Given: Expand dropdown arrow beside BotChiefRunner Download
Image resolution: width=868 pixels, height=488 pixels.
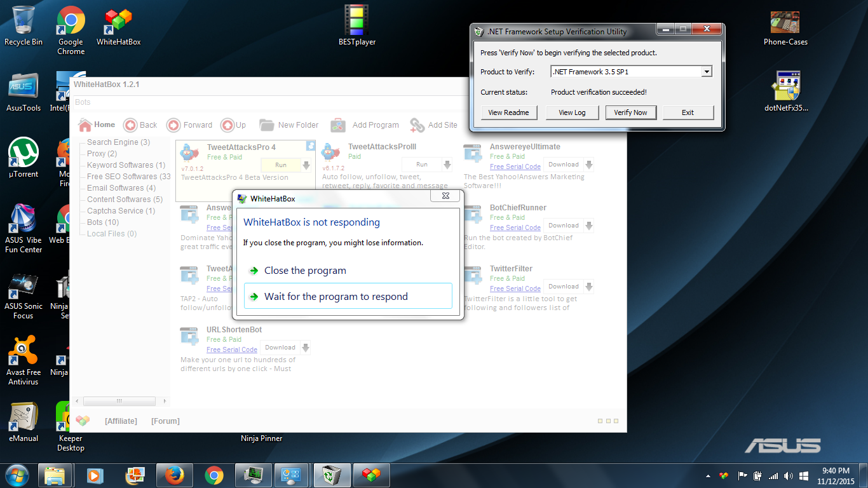Looking at the screenshot, I should (x=589, y=226).
